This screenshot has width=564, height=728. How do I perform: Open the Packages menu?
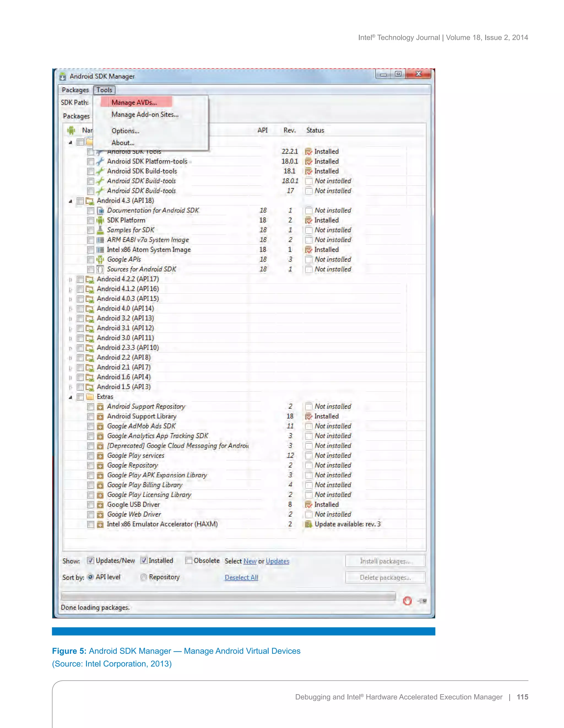point(75,90)
